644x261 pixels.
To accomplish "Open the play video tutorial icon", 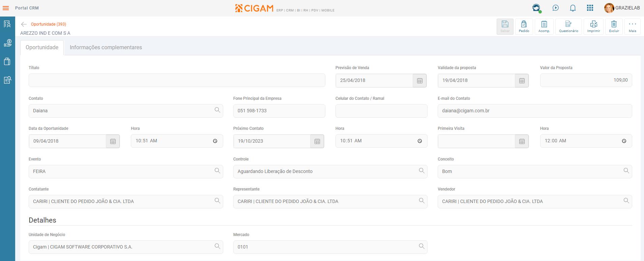I will pyautogui.click(x=556, y=8).
